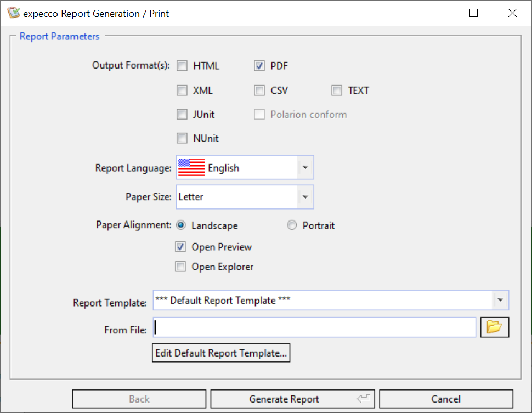Choose the Landscape radio button
The width and height of the screenshot is (532, 413).
click(x=181, y=225)
